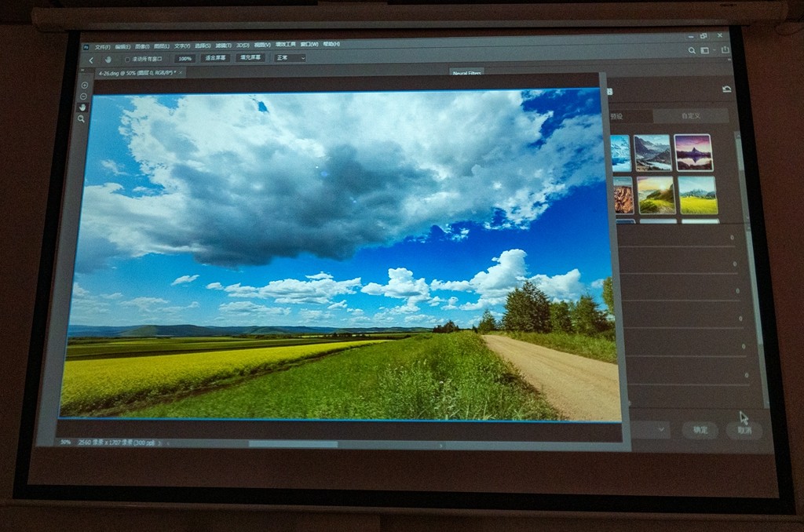Click the 确定 button
This screenshot has width=804, height=532.
tap(700, 430)
